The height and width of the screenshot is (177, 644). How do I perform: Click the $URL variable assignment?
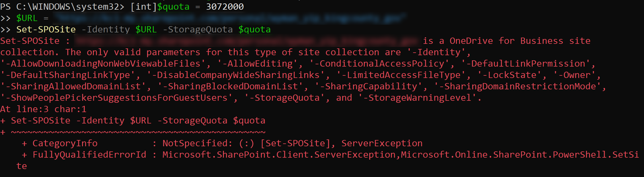27,18
